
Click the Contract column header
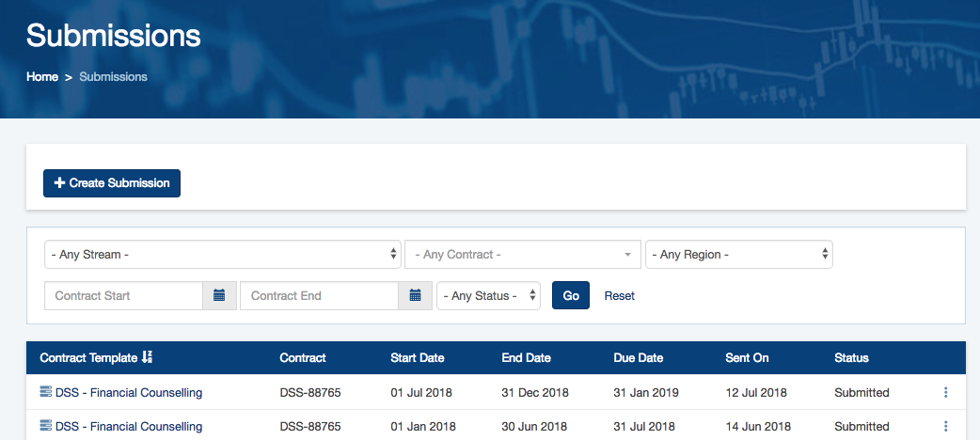point(303,358)
